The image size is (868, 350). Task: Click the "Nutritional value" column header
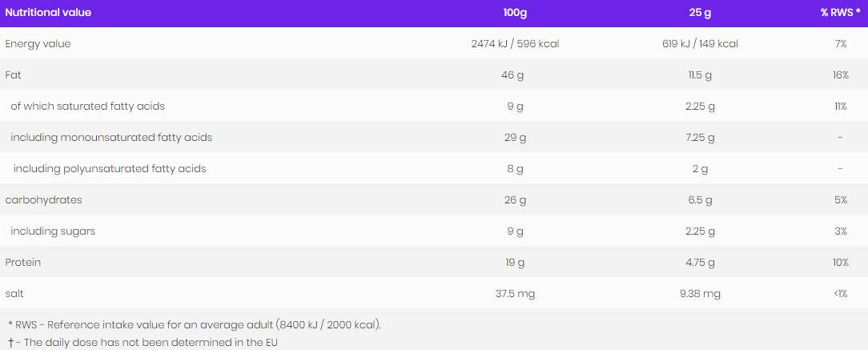48,13
